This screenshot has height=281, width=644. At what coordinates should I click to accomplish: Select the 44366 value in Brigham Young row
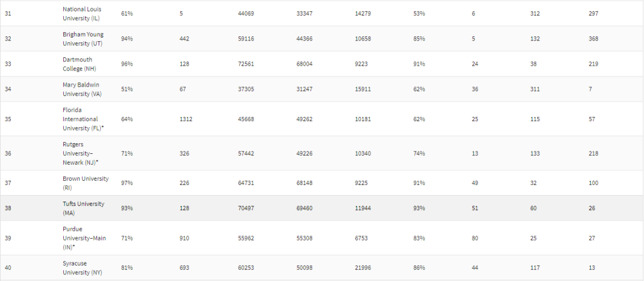pos(305,39)
